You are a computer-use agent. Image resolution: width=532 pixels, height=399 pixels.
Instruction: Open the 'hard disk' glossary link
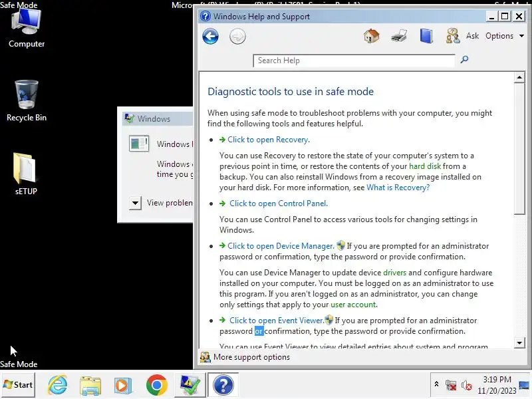coord(425,166)
